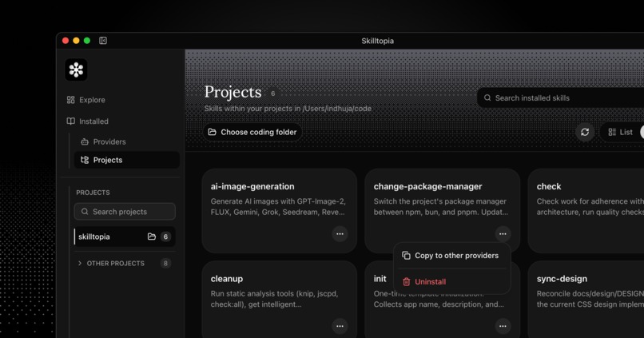Select the skilltopia project row
Image resolution: width=644 pixels, height=338 pixels.
125,237
